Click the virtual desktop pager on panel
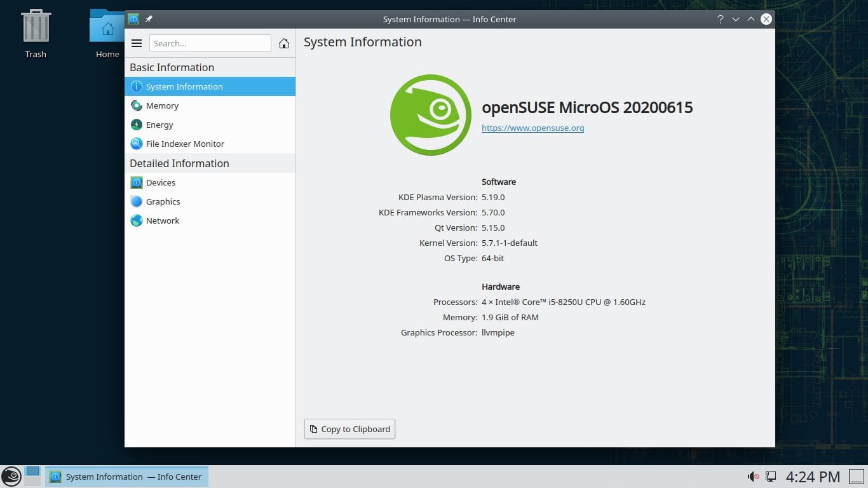The width and height of the screenshot is (868, 488). coord(32,476)
